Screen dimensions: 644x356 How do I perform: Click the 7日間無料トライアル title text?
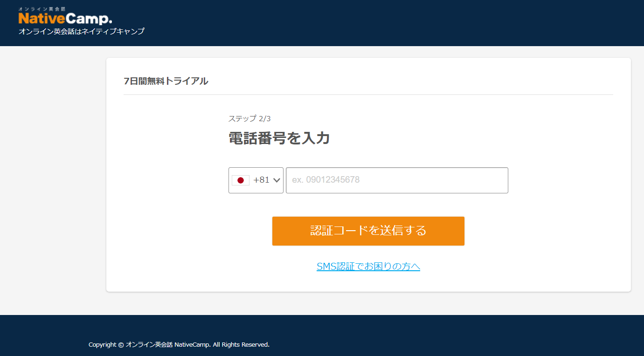click(166, 81)
